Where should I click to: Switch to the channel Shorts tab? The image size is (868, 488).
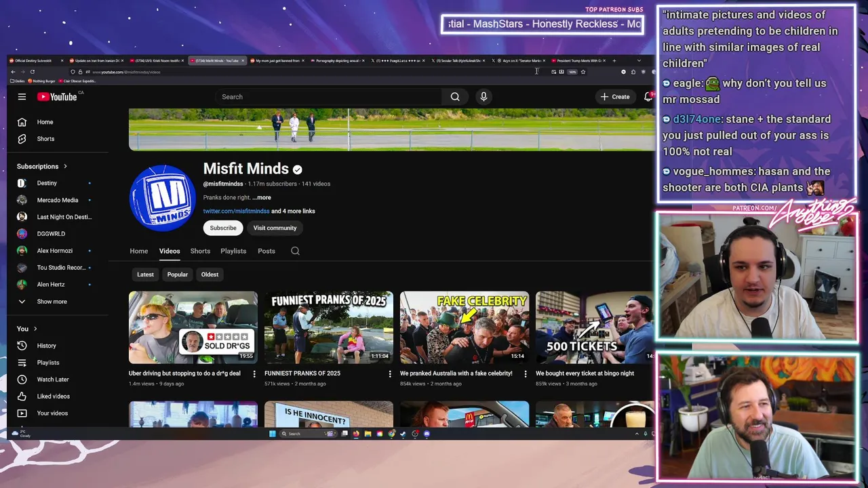tap(200, 251)
